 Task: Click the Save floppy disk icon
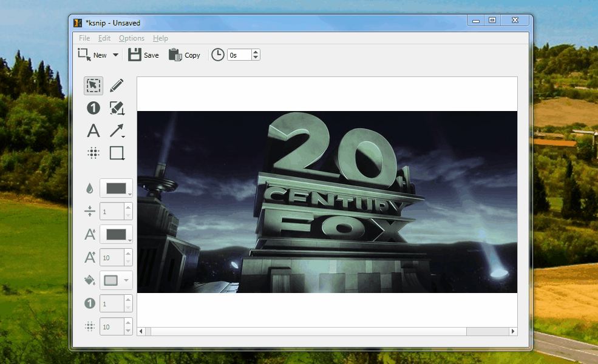134,55
